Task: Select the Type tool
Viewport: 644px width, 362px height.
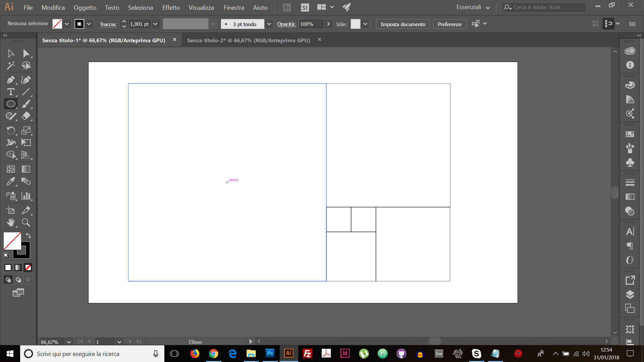Action: point(11,92)
